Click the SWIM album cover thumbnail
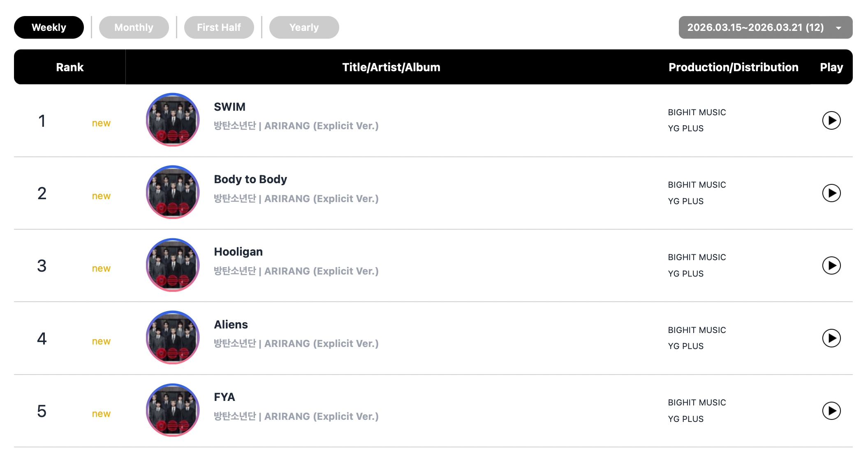Viewport: 868px width, 454px height. click(173, 120)
